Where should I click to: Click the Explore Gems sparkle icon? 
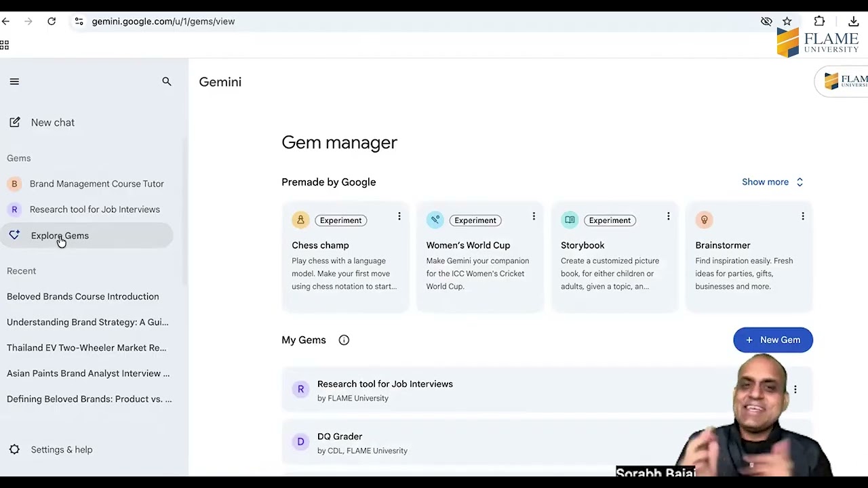pos(14,235)
